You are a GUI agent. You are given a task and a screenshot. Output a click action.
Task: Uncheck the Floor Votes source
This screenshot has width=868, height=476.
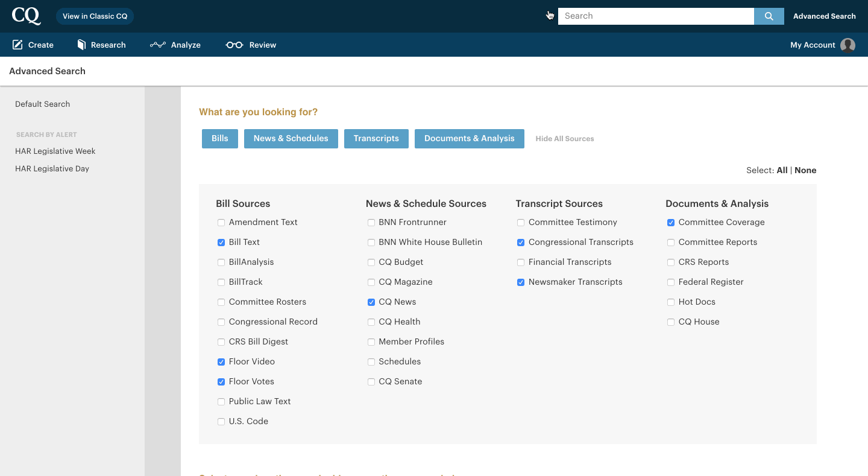[x=221, y=381]
